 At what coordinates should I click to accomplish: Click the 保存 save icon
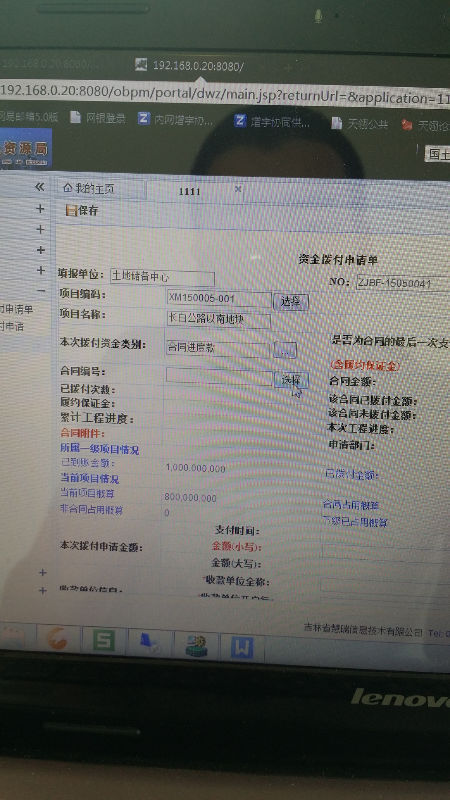pyautogui.click(x=72, y=210)
